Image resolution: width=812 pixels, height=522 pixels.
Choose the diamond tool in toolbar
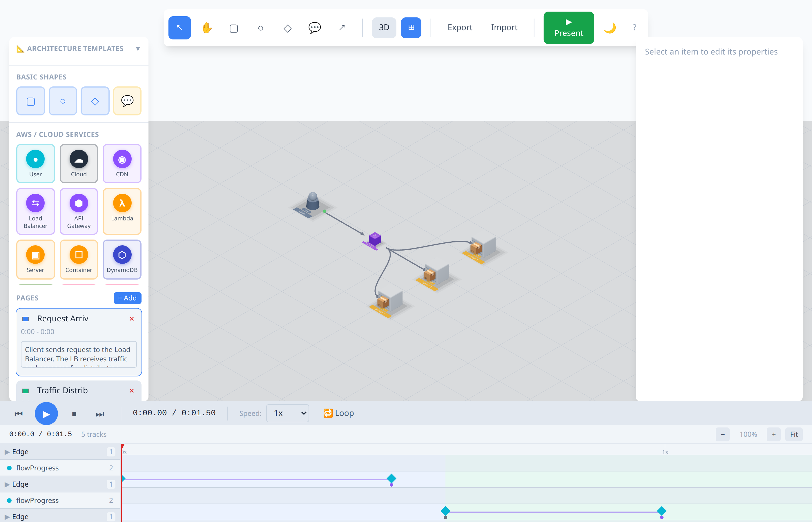(287, 28)
